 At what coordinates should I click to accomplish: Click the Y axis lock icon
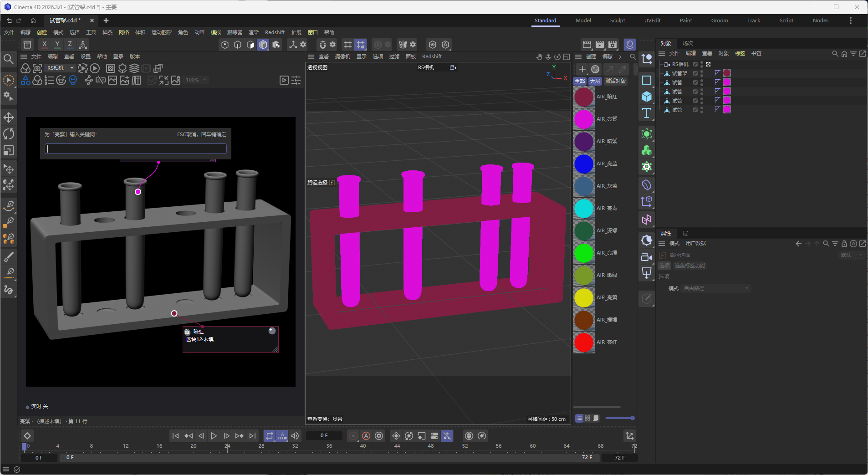click(x=57, y=44)
